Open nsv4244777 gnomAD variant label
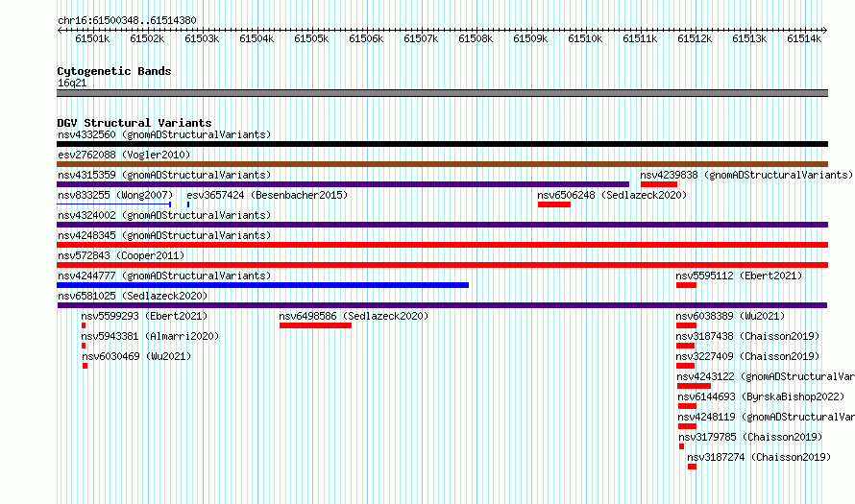855x504 pixels. [164, 276]
